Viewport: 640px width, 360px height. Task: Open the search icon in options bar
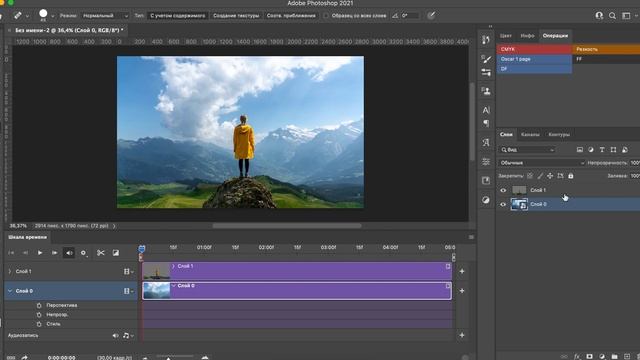coord(612,16)
